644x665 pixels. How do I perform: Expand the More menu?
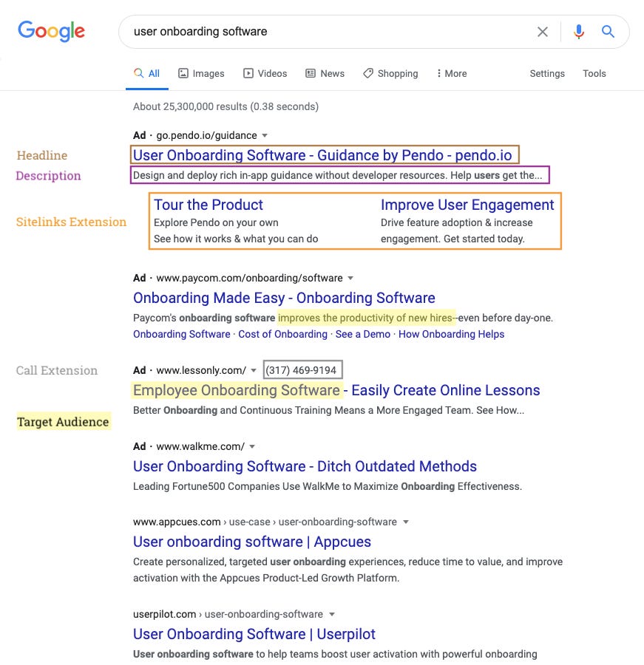pyautogui.click(x=452, y=73)
